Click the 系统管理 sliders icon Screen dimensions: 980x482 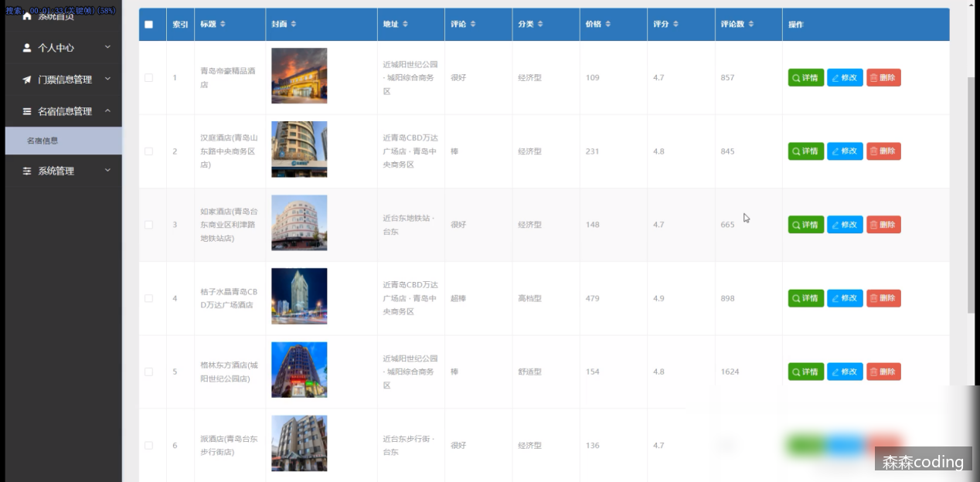point(28,171)
